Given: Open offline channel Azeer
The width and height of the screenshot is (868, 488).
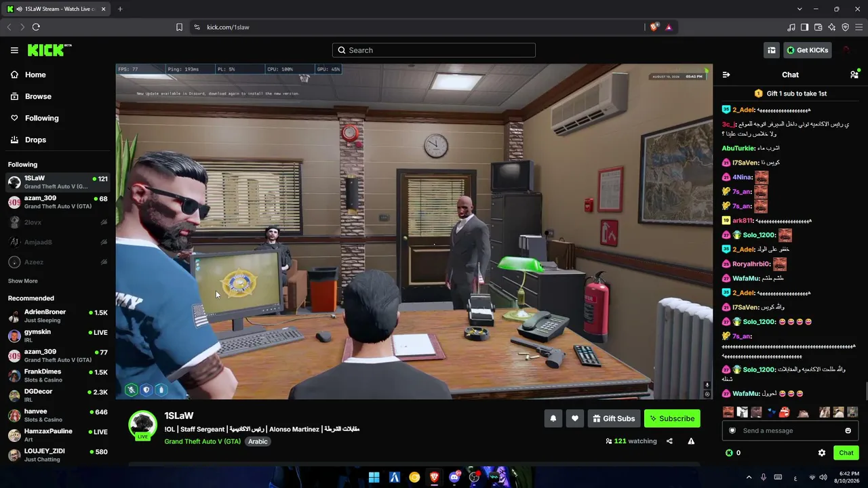Looking at the screenshot, I should [x=58, y=262].
